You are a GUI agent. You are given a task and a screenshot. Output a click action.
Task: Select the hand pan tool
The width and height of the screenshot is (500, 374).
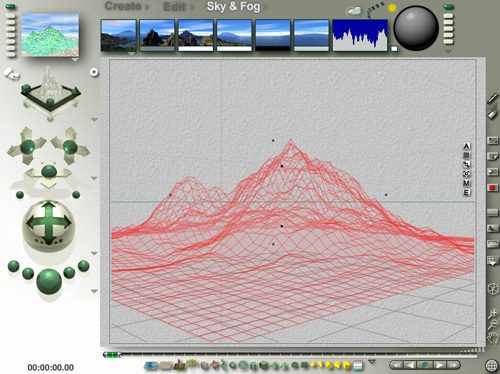[493, 338]
